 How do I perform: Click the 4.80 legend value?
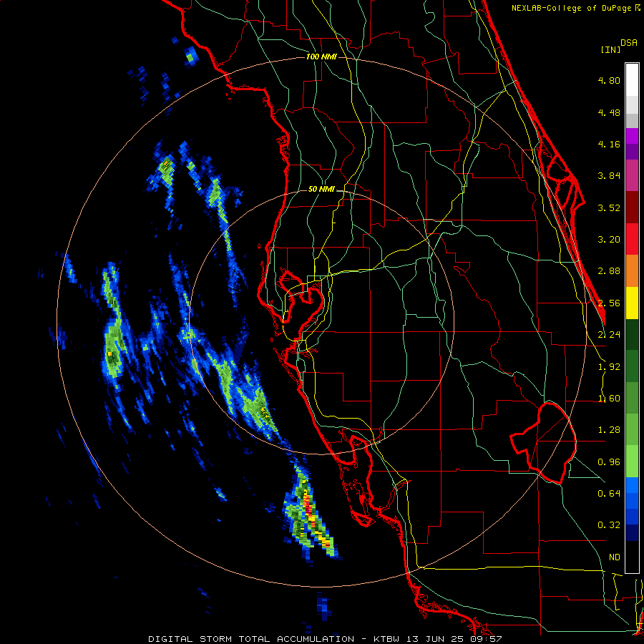609,80
